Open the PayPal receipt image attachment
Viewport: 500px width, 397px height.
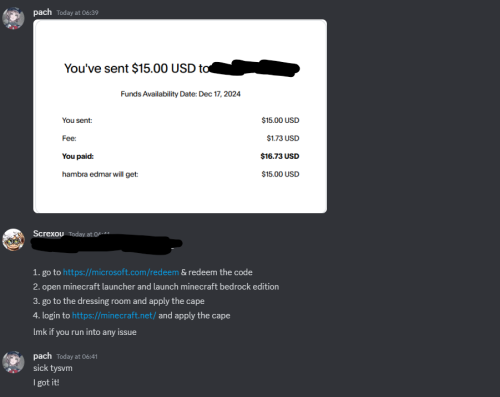point(180,116)
